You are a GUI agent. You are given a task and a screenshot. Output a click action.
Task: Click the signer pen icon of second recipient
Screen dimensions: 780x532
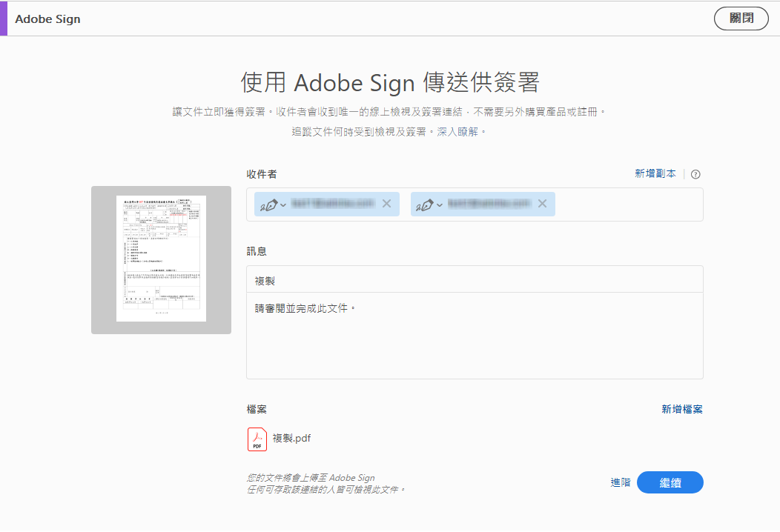click(425, 205)
